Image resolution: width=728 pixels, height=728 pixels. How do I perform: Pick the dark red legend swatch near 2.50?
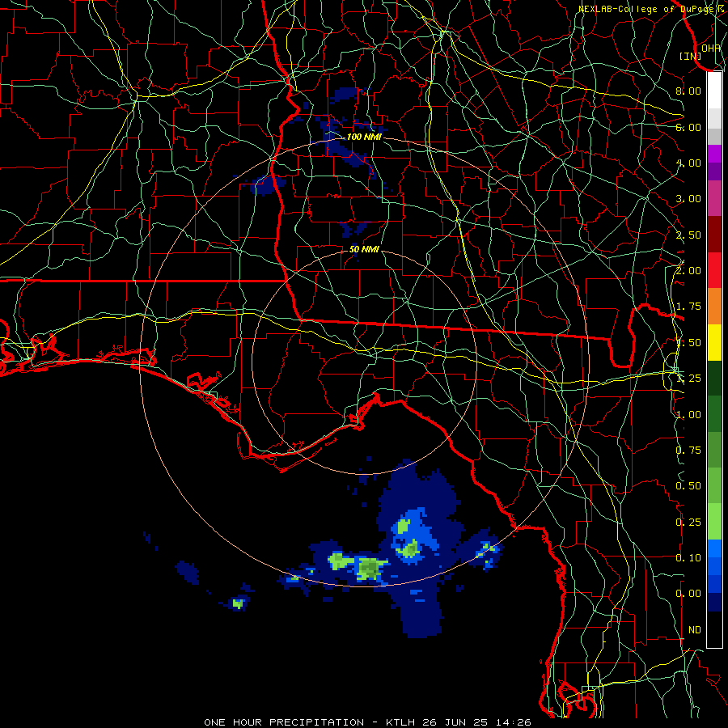tap(714, 235)
